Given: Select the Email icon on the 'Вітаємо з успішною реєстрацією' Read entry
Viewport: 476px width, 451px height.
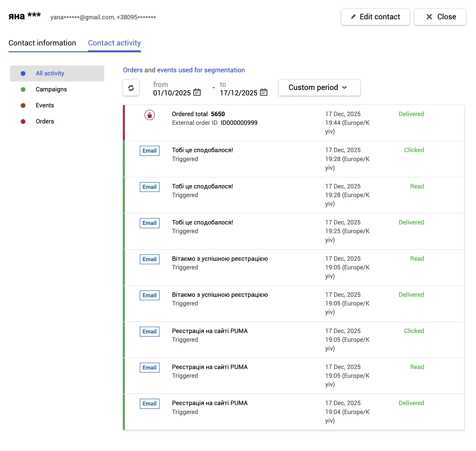Looking at the screenshot, I should pos(149,259).
